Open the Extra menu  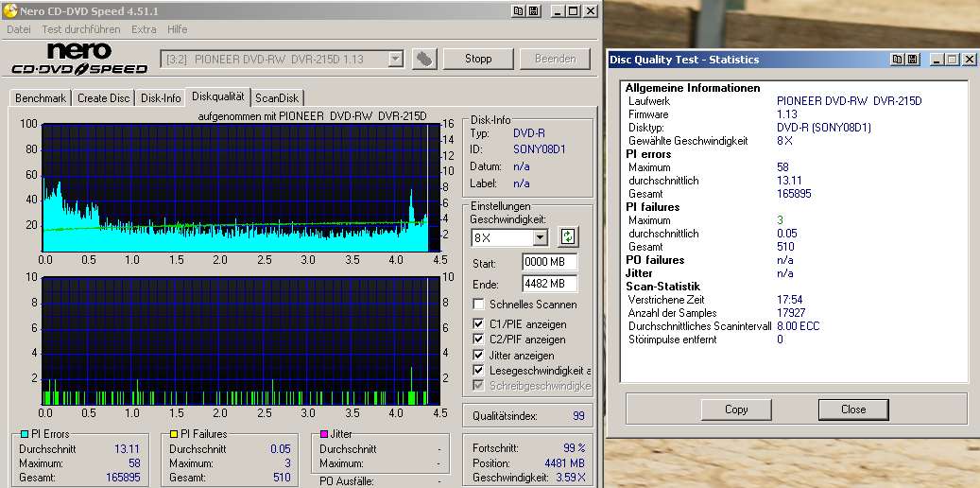tap(144, 29)
